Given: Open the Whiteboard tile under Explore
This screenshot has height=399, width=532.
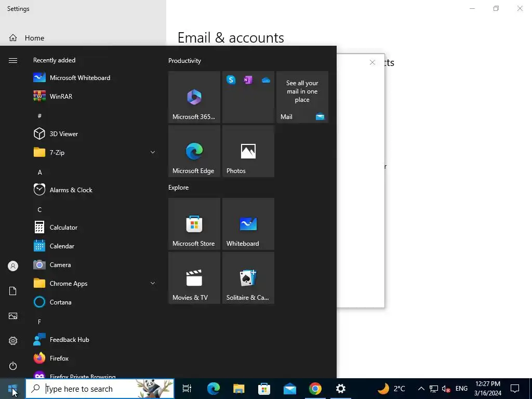Looking at the screenshot, I should pos(248,224).
